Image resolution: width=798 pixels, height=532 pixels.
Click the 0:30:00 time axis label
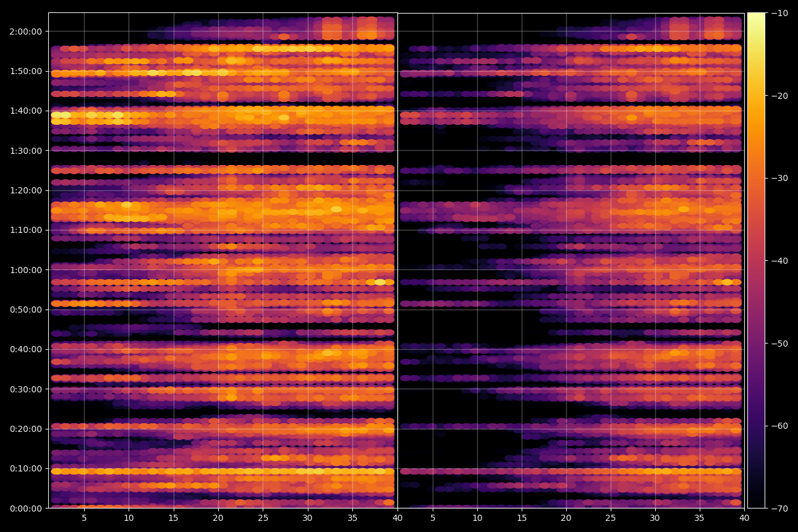pyautogui.click(x=25, y=389)
